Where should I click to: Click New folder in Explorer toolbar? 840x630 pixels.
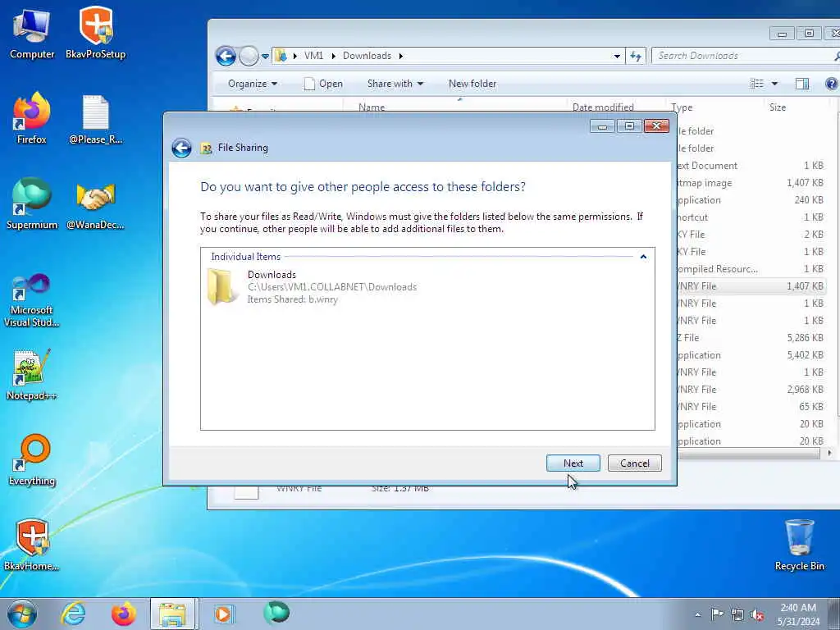(x=472, y=84)
